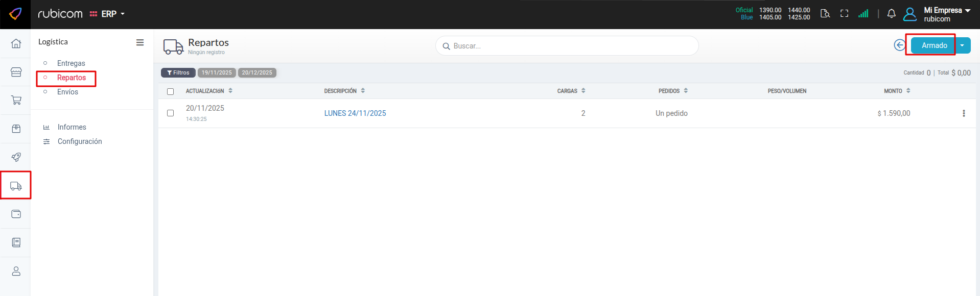Collapse the Logística hamburger menu
This screenshot has height=296, width=980.
[139, 42]
